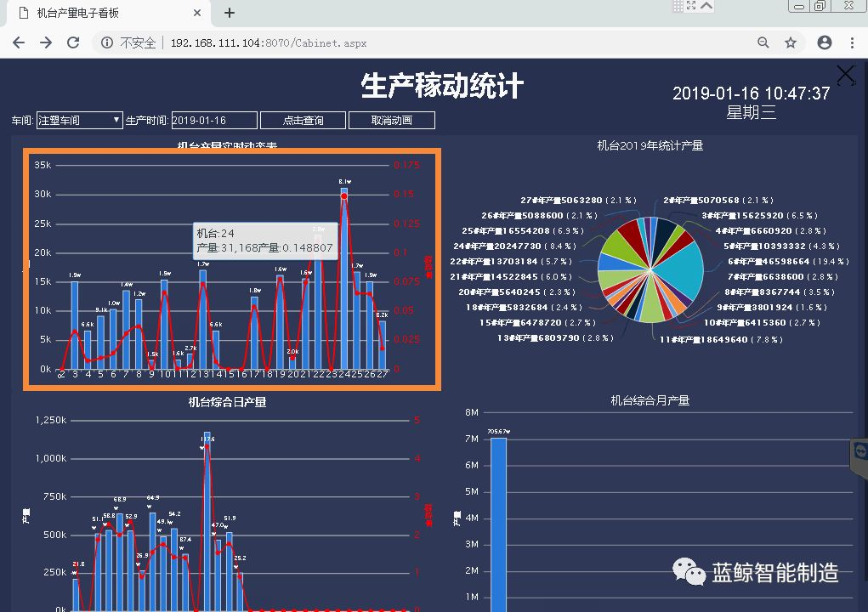868x612 pixels.
Task: Open the user profile icon
Action: tap(825, 42)
